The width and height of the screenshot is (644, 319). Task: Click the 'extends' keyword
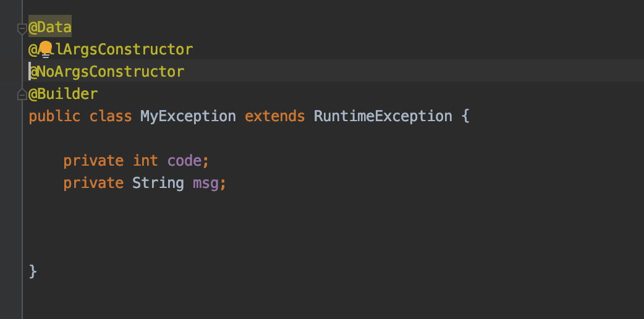274,116
